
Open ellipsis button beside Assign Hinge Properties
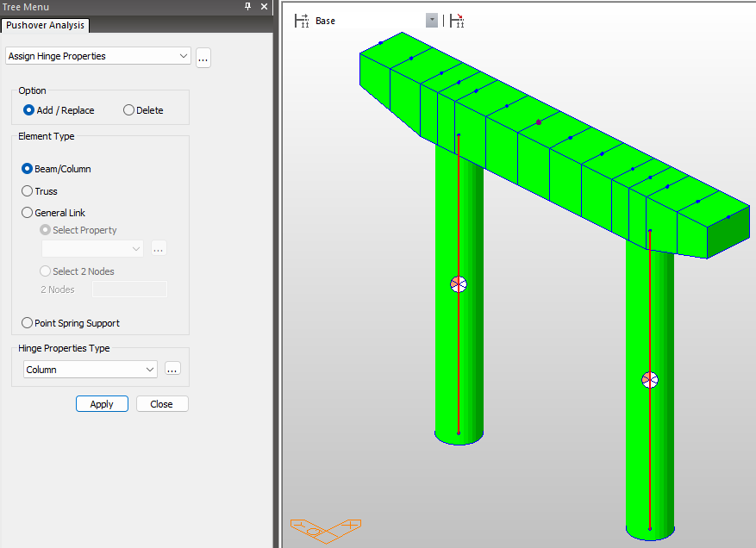203,58
